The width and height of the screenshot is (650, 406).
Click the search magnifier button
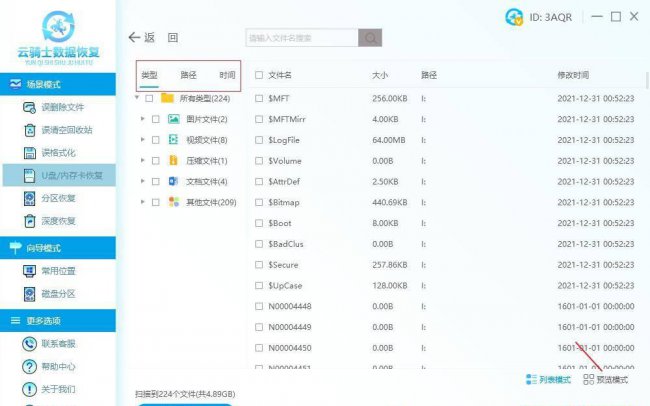(x=370, y=38)
